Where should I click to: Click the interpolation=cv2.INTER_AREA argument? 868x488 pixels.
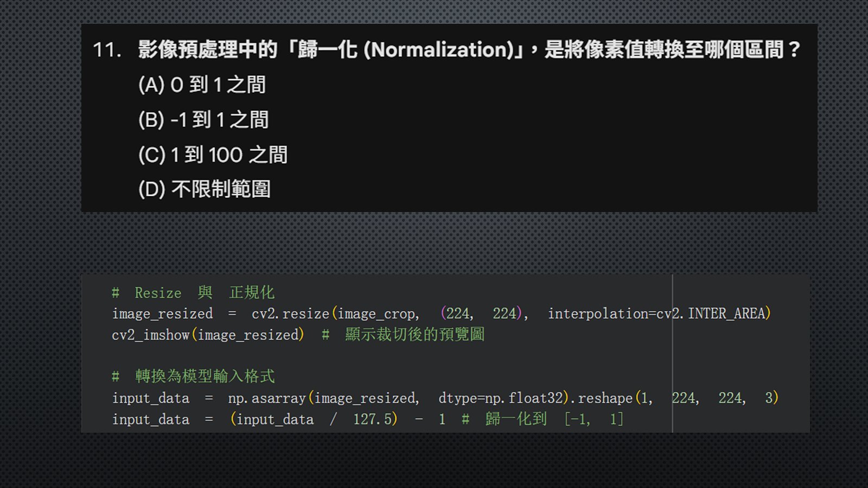tap(658, 314)
